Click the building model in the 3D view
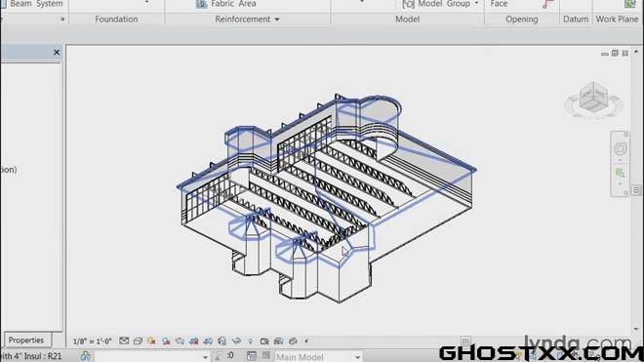 (x=327, y=197)
